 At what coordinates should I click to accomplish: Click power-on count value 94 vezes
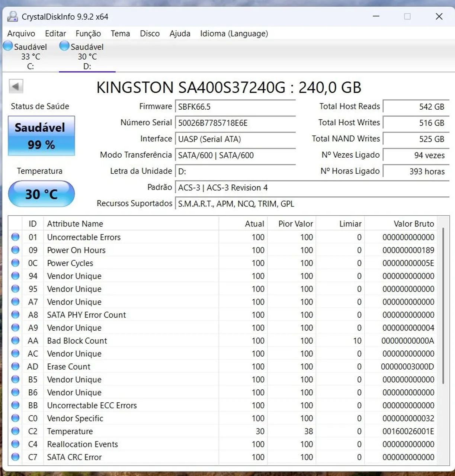416,155
